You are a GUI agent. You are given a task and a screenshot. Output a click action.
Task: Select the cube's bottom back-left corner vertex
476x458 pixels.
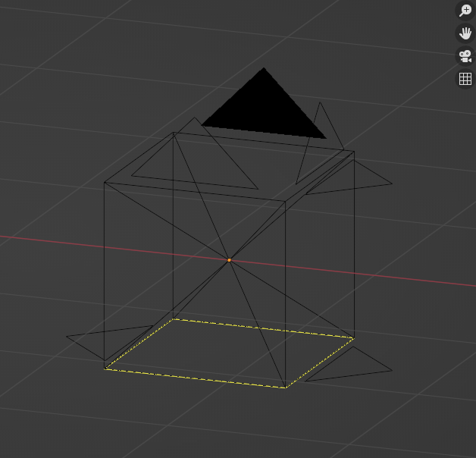(174, 318)
